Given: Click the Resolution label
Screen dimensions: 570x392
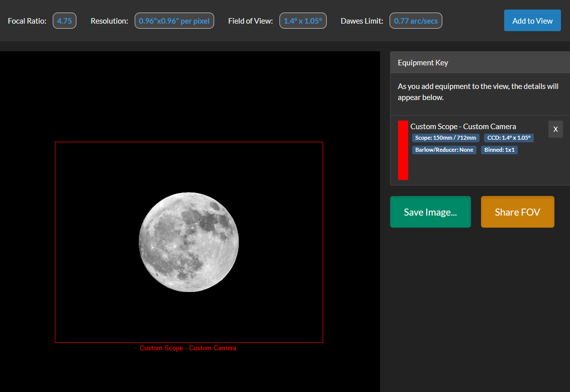Looking at the screenshot, I should (110, 21).
